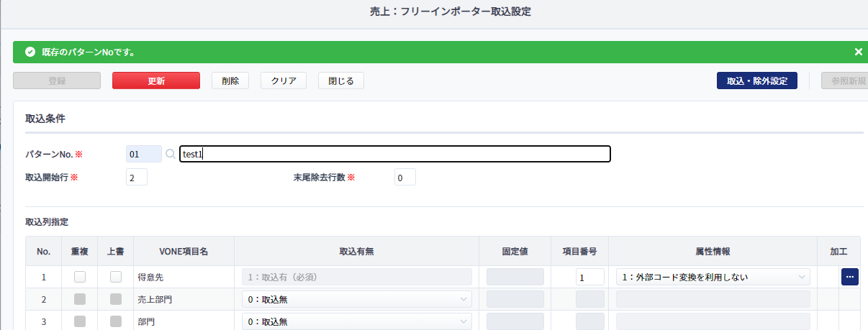Click the クリア button
The width and height of the screenshot is (868, 330).
tap(284, 81)
